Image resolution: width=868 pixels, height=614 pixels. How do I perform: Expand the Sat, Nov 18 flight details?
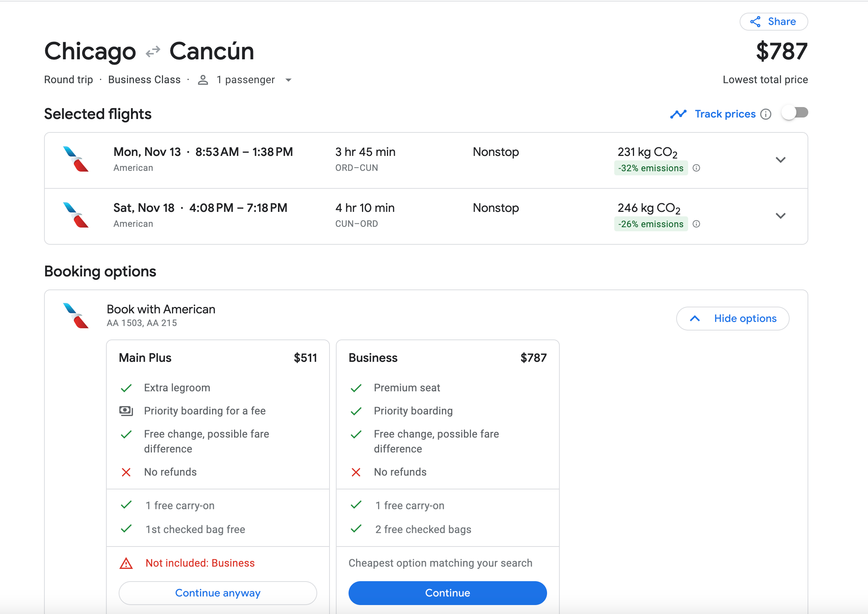click(780, 216)
